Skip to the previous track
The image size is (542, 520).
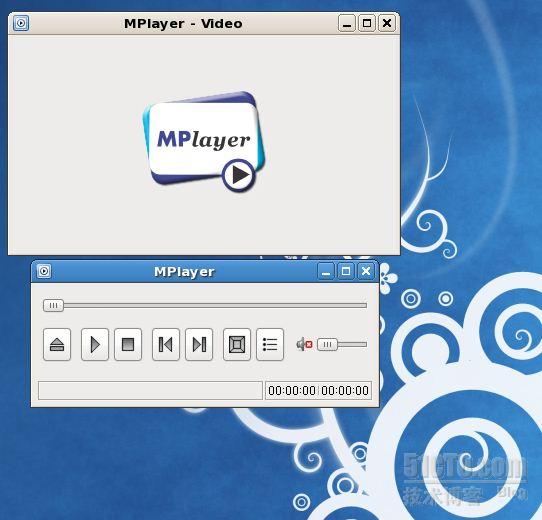pos(166,344)
